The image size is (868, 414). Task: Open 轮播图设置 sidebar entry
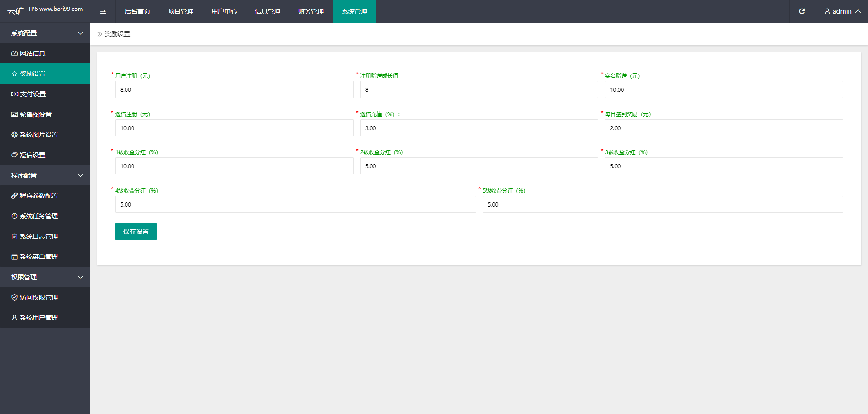(x=45, y=114)
